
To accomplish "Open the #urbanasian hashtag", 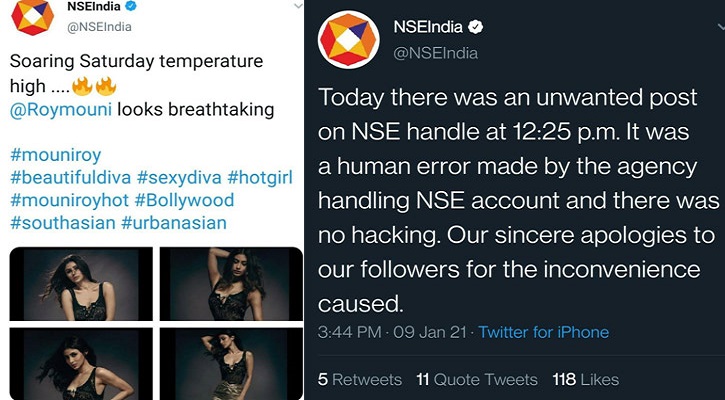I will 174,223.
